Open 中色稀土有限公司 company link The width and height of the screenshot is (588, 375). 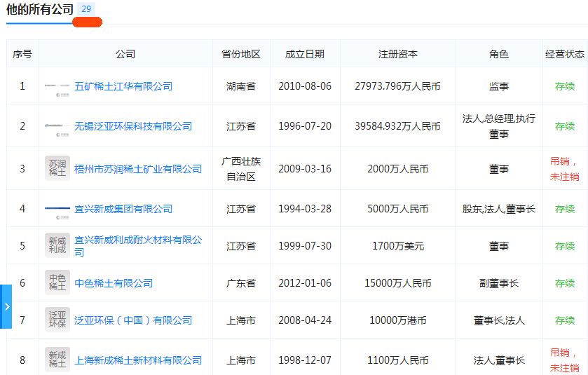(114, 282)
